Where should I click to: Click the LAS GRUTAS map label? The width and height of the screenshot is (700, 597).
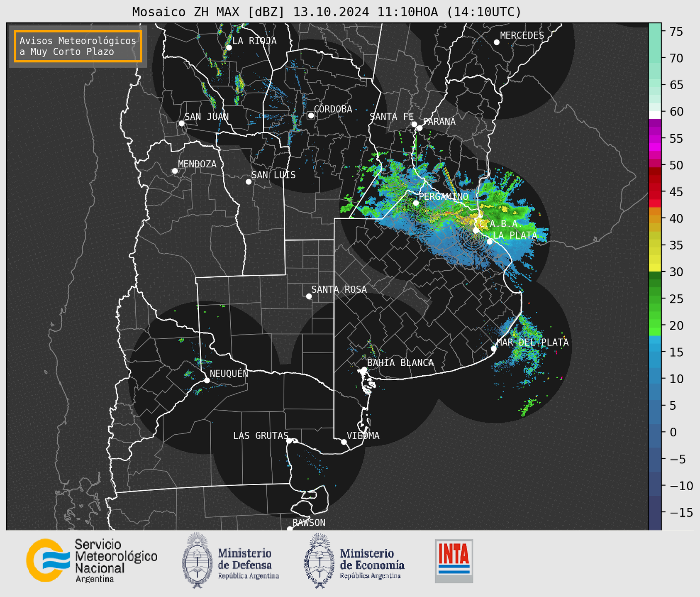coord(261,436)
